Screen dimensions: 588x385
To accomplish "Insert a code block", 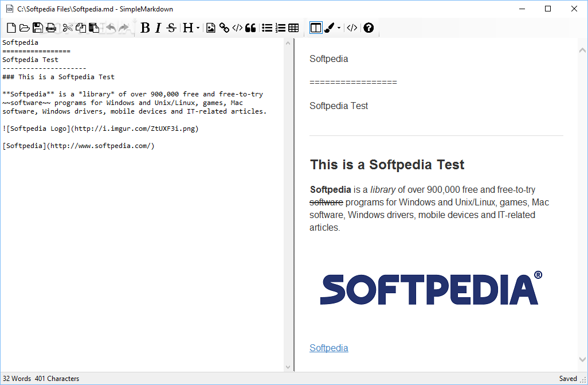I will 237,28.
